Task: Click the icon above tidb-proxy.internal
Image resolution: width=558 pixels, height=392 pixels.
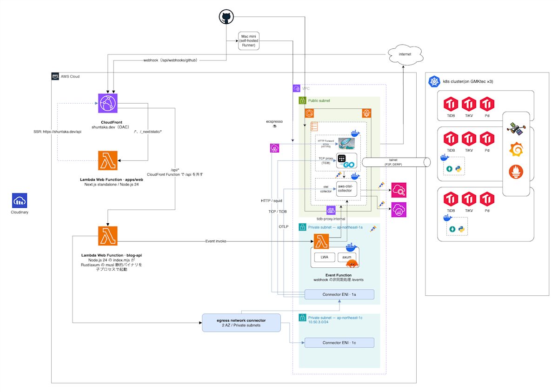Action: 331,211
